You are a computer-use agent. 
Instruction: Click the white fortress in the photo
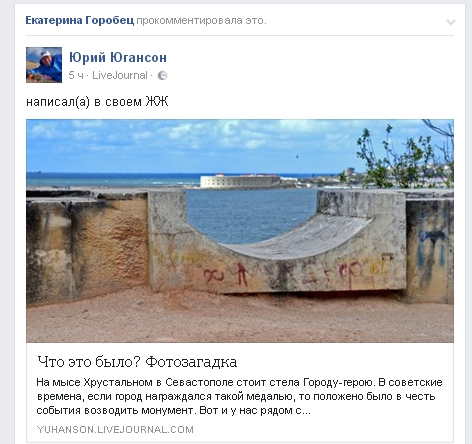(x=240, y=181)
